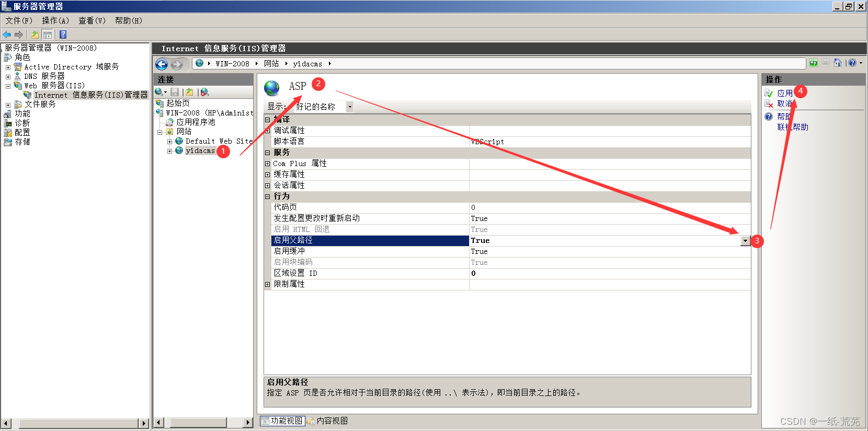
Task: Click the help question icon in actions pane
Action: click(x=769, y=117)
